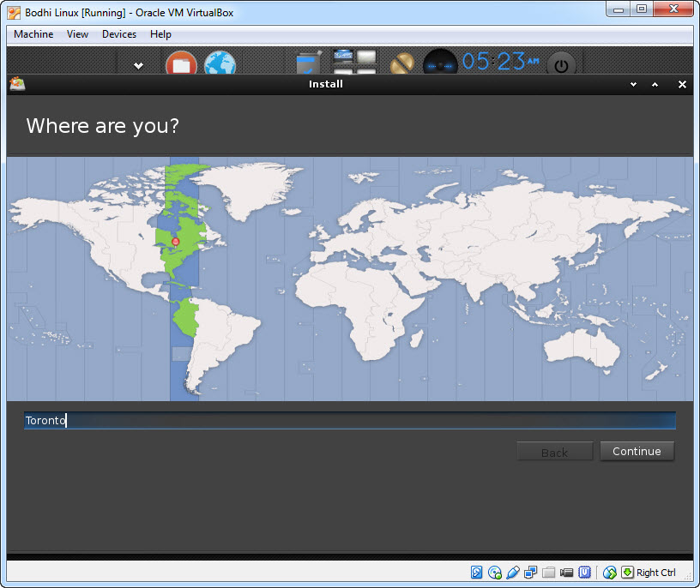Open the task list clipboard icon
Screen dimensions: 700x588
tap(309, 63)
